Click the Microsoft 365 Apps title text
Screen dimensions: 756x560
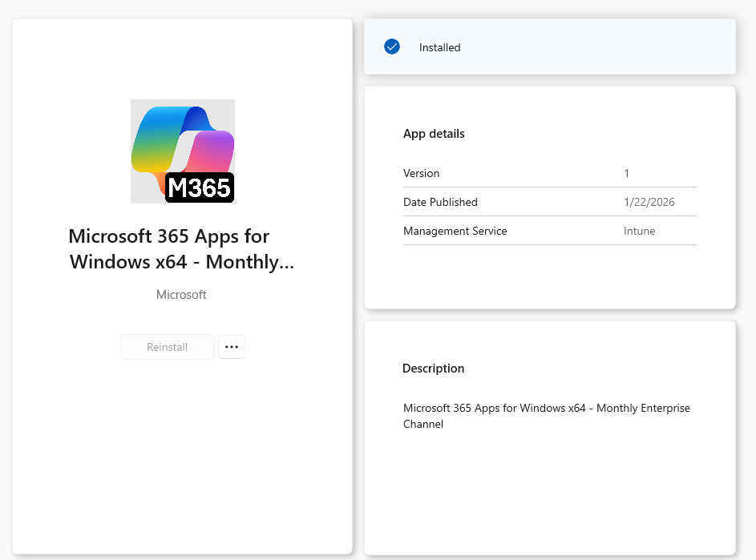(x=181, y=249)
